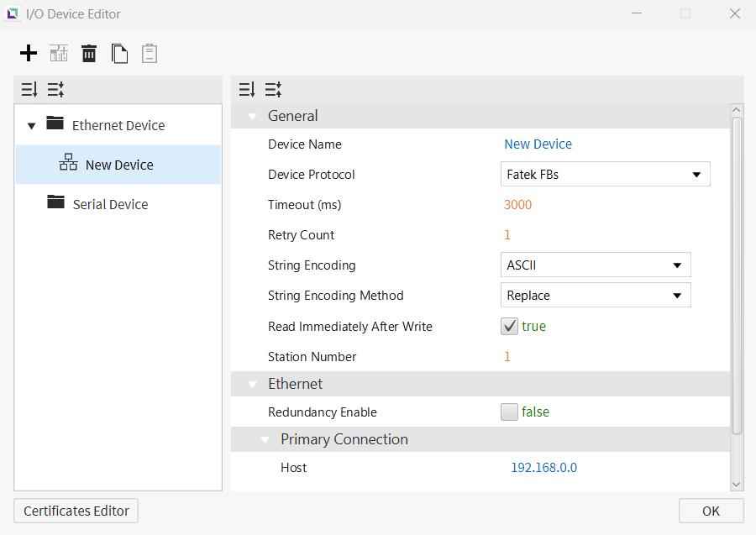This screenshot has height=535, width=756.
Task: Collapse the General section
Action: pyautogui.click(x=252, y=117)
